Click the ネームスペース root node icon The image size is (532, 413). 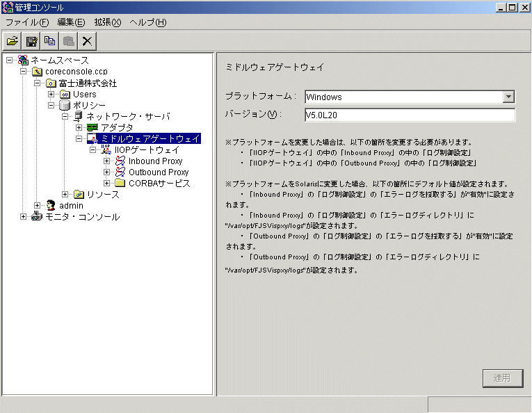(23, 60)
